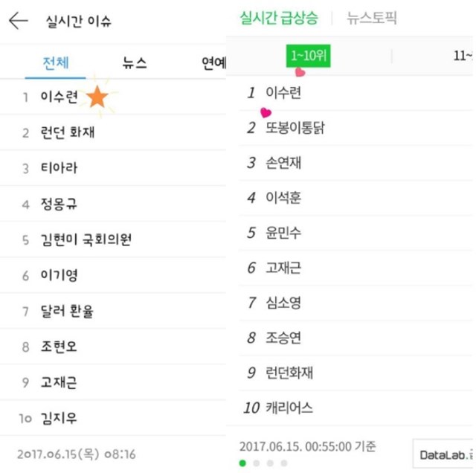Select 윤민수 in rising searches
Image resolution: width=476 pixels, height=473 pixels.
283,233
